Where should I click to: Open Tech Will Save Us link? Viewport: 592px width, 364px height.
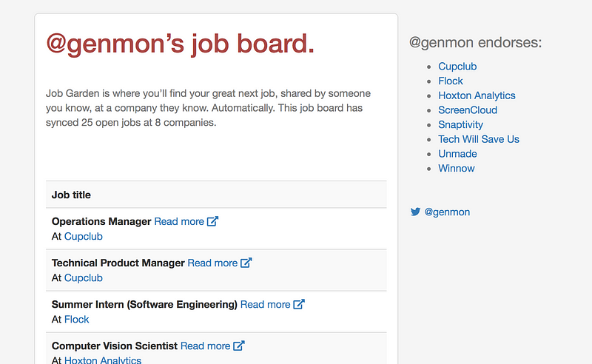pyautogui.click(x=478, y=139)
